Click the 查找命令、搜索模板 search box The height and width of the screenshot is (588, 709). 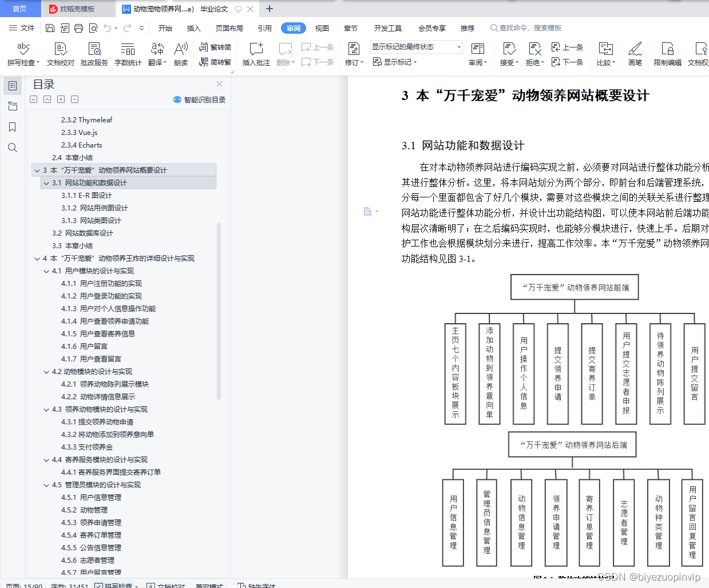pyautogui.click(x=526, y=28)
